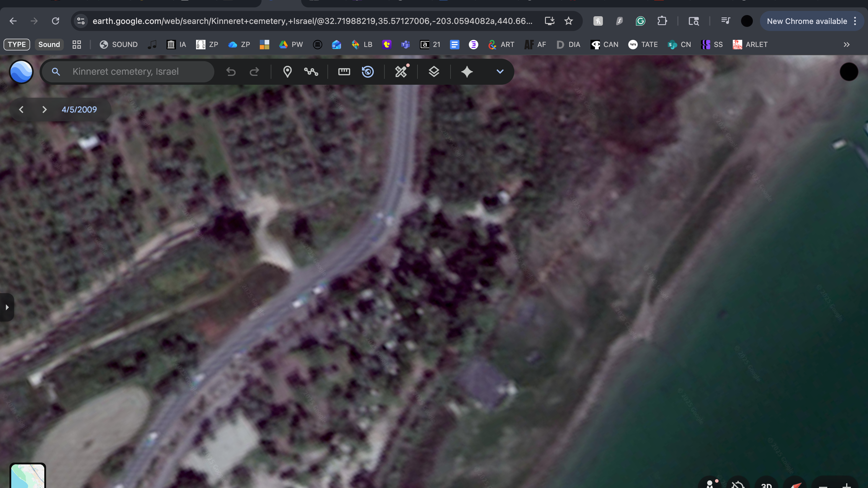Advance to next historical imagery date
Viewport: 868px width, 488px height.
point(44,110)
